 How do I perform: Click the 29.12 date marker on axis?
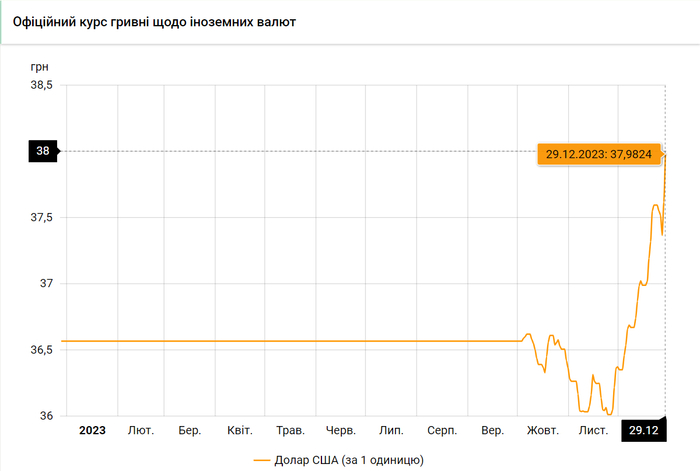[x=642, y=430]
